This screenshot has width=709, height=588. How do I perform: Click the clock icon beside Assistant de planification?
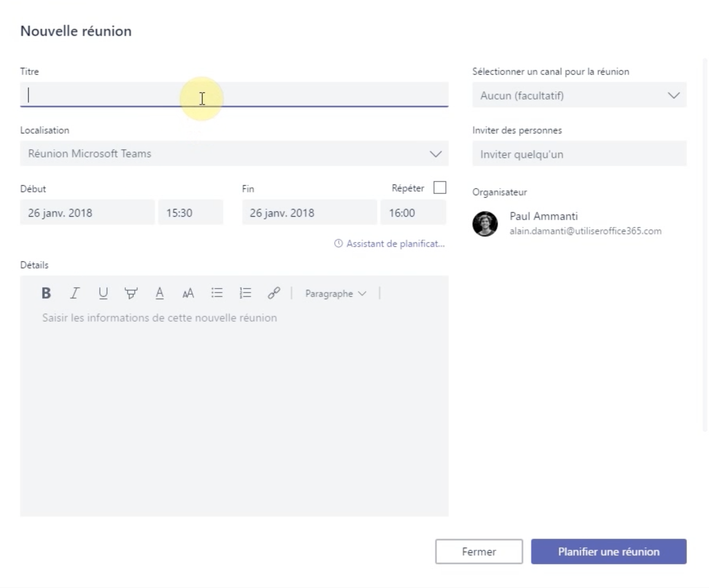[338, 244]
